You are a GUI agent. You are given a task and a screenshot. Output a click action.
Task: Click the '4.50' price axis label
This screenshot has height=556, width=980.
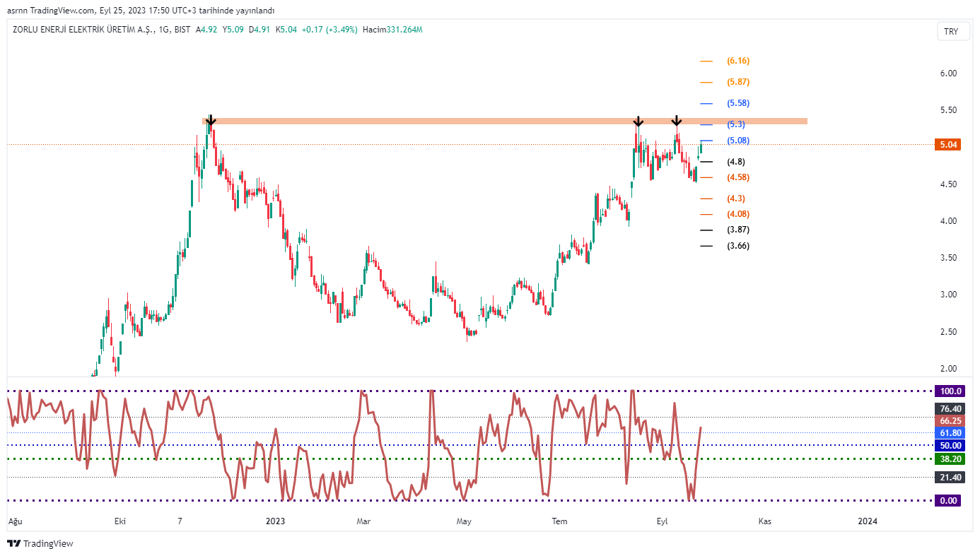(x=948, y=184)
